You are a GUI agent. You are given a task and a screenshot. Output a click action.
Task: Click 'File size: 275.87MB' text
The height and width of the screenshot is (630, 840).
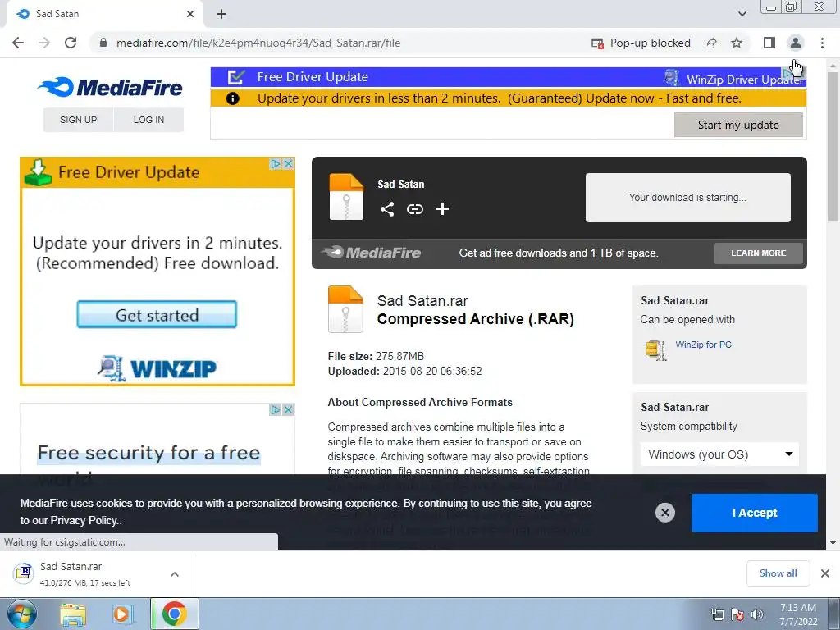click(x=376, y=356)
